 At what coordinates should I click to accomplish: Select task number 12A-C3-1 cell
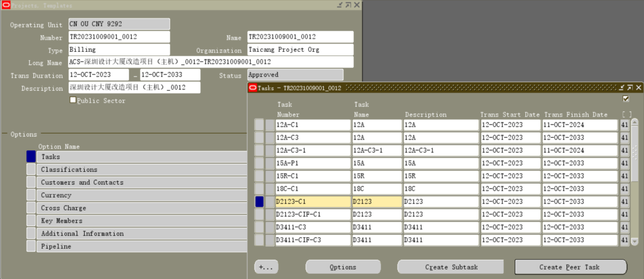click(313, 150)
